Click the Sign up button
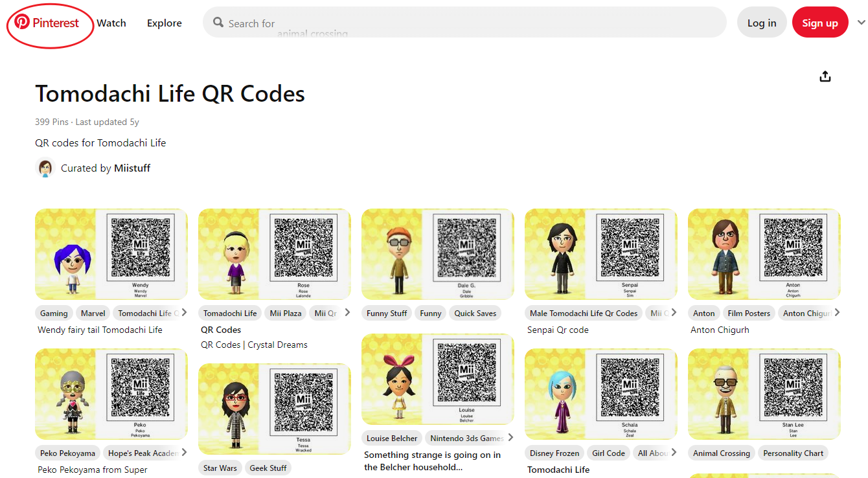Viewport: 868px width, 478px height. click(x=820, y=23)
